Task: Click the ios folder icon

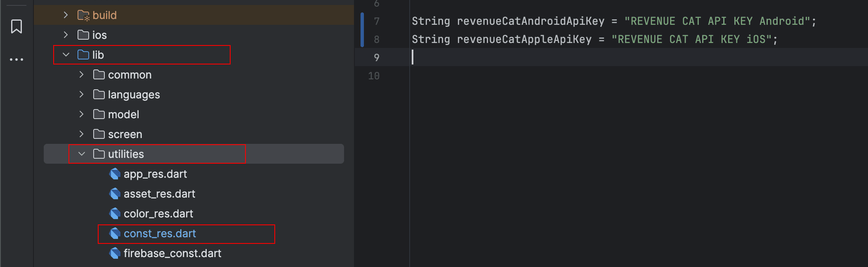Action: [x=83, y=35]
